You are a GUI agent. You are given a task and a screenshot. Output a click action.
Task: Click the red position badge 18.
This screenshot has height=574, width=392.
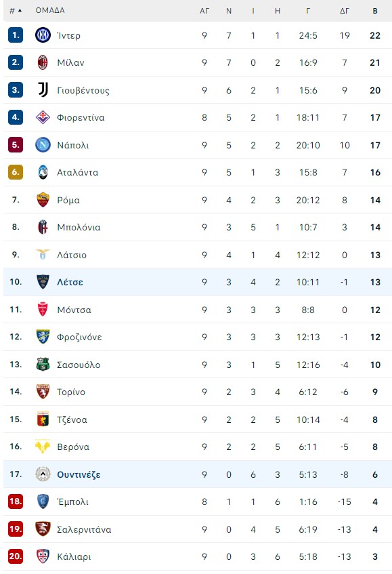(16, 501)
